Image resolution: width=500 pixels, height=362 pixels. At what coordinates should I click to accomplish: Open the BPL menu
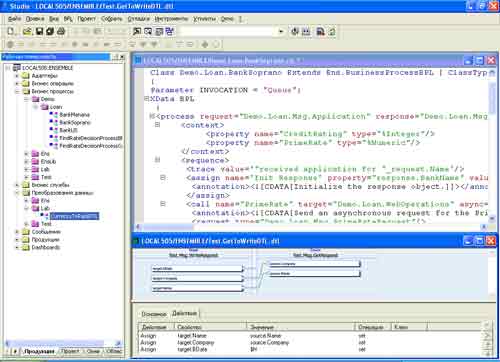68,19
